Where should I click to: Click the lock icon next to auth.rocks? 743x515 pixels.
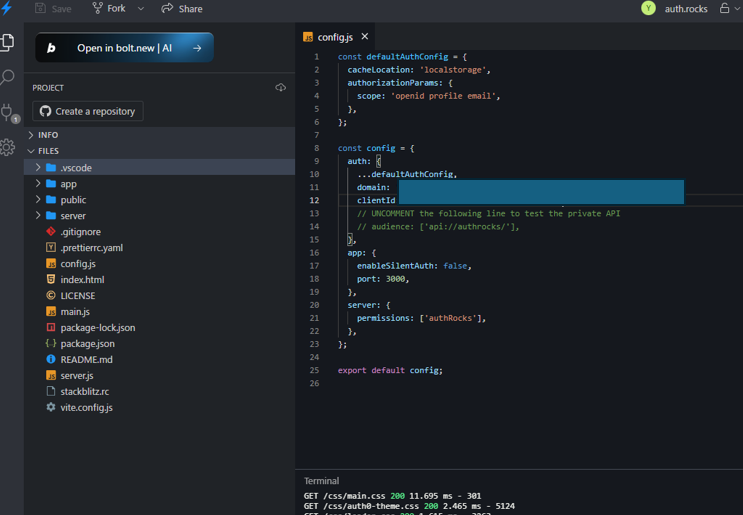[725, 9]
